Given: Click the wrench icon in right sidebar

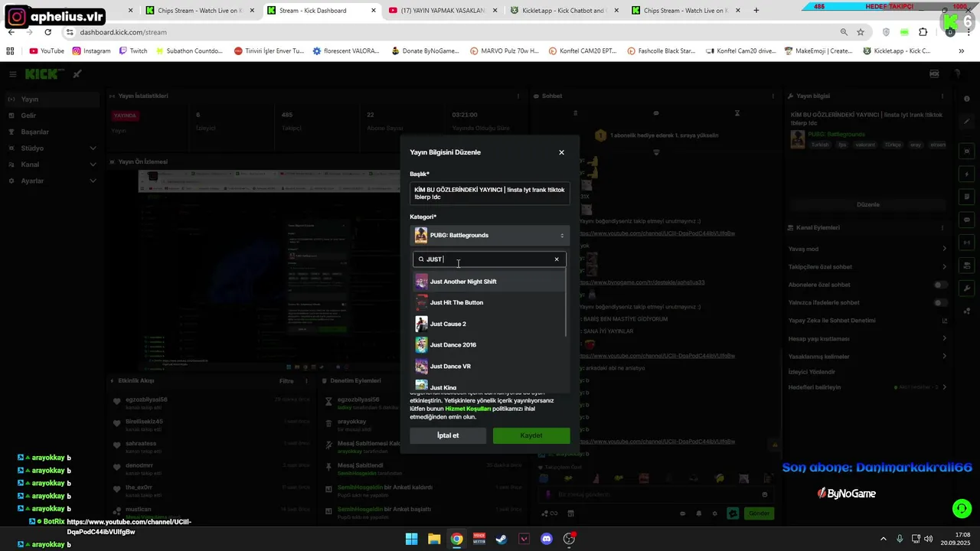Looking at the screenshot, I should 967,288.
